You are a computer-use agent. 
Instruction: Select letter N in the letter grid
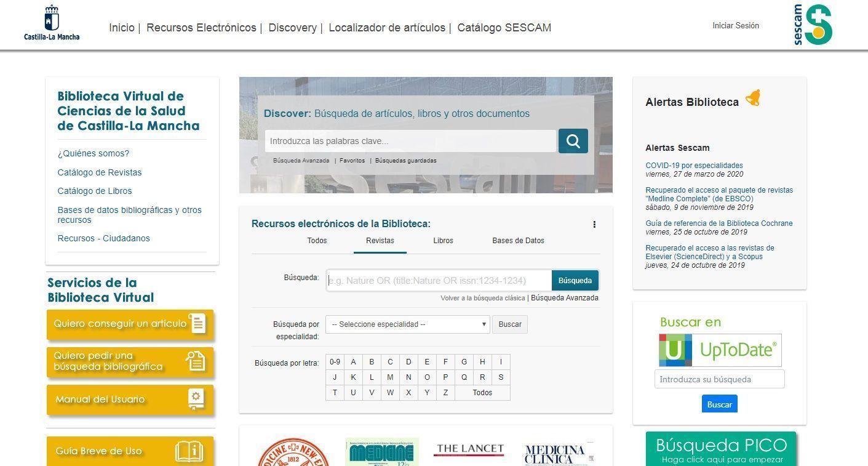(408, 377)
